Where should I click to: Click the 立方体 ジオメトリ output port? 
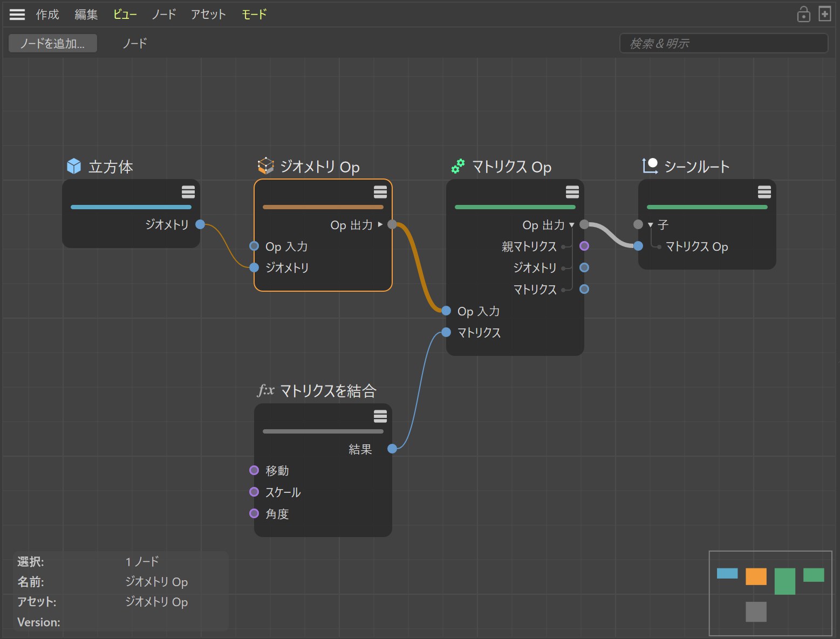200,224
